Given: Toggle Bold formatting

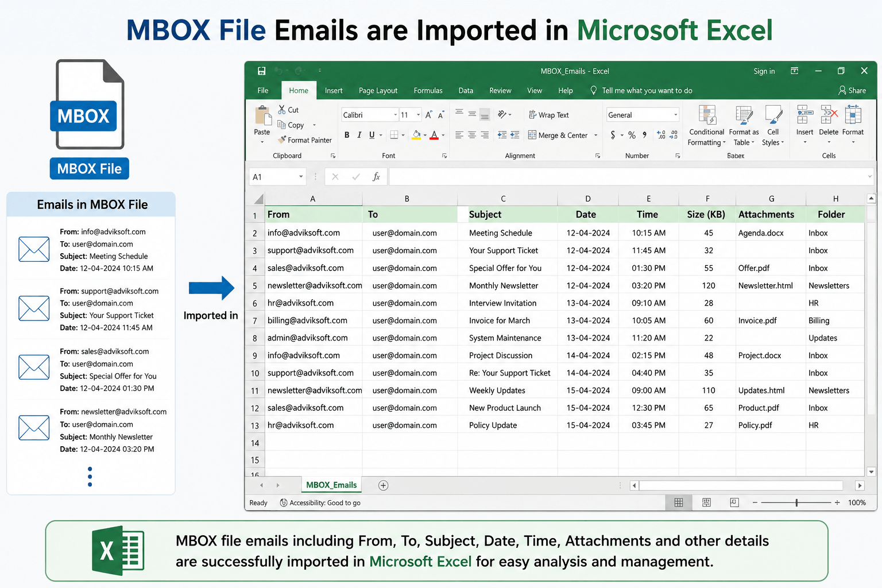Looking at the screenshot, I should [347, 135].
